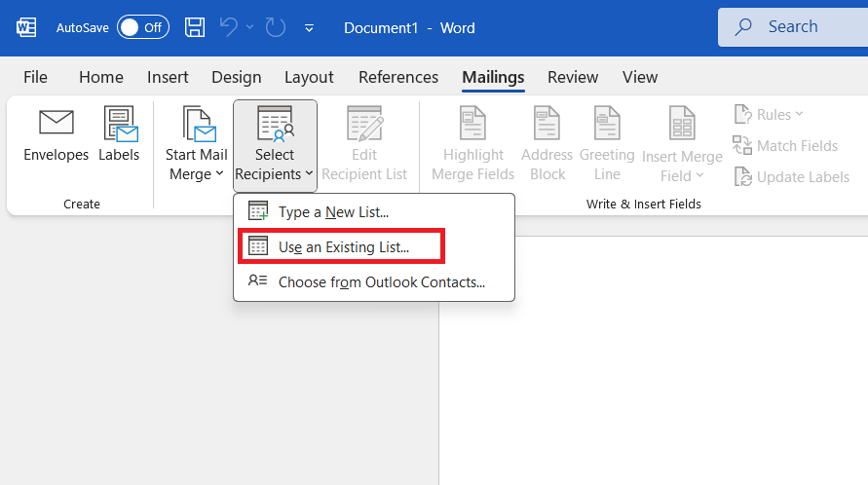This screenshot has height=485, width=868.
Task: Expand the Start Mail Merge dropdown
Action: pos(197,144)
